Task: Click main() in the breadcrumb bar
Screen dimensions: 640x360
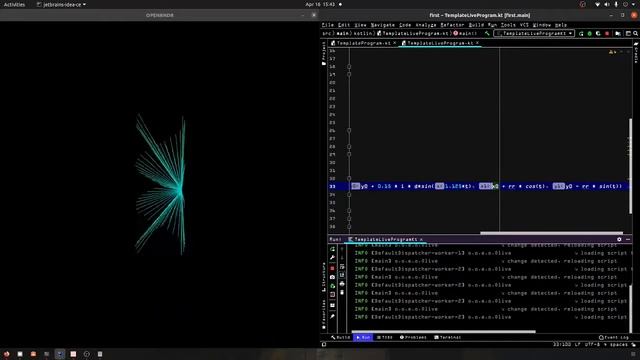Action: [x=465, y=33]
